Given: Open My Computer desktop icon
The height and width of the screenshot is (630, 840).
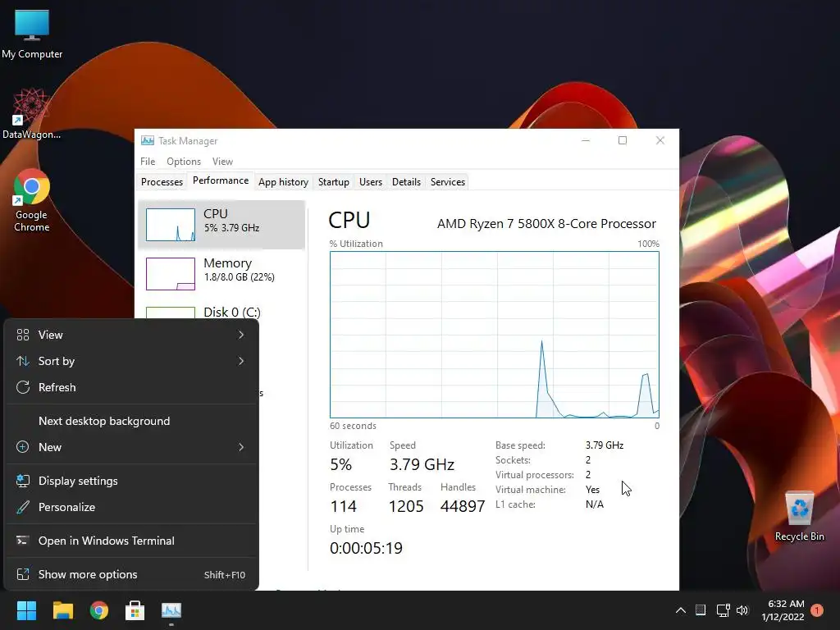Looking at the screenshot, I should click(32, 34).
